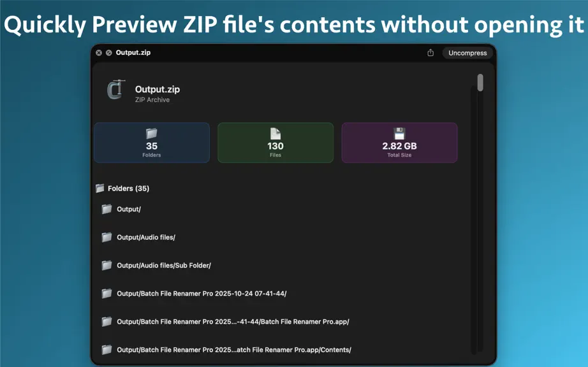Image resolution: width=588 pixels, height=367 pixels.
Task: Click folder icon for Batch File Renamer Pro 2025-10-24 07-41-44/
Action: point(107,293)
